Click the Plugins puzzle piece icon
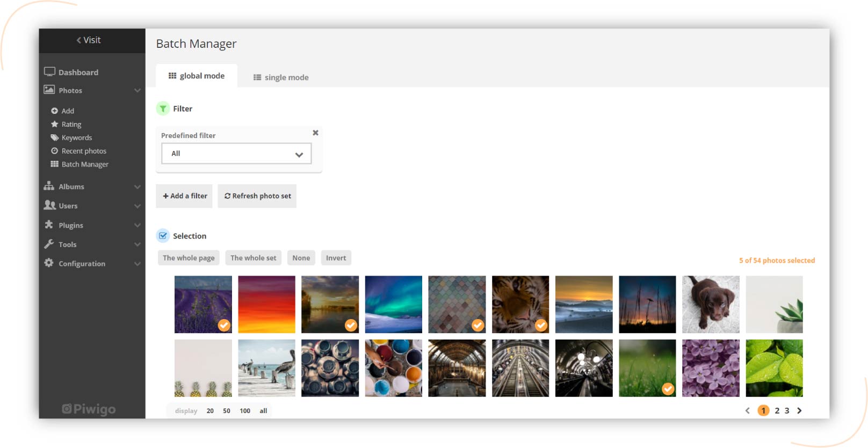 (x=49, y=225)
